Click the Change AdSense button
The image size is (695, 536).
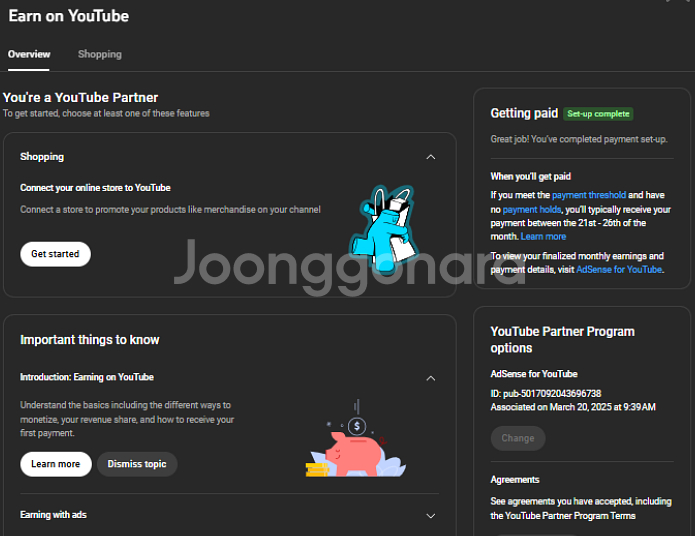[518, 438]
